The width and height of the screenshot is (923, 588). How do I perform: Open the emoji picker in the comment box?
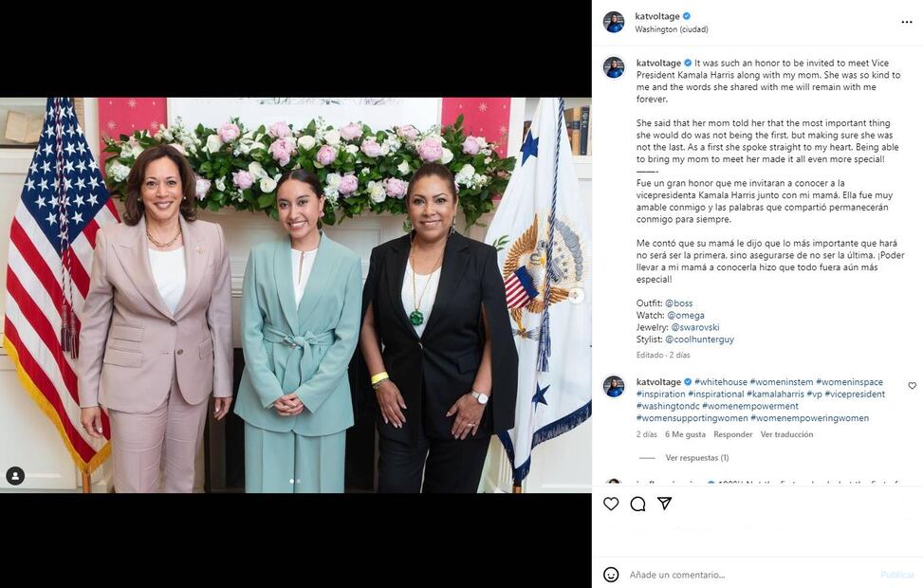pos(611,575)
